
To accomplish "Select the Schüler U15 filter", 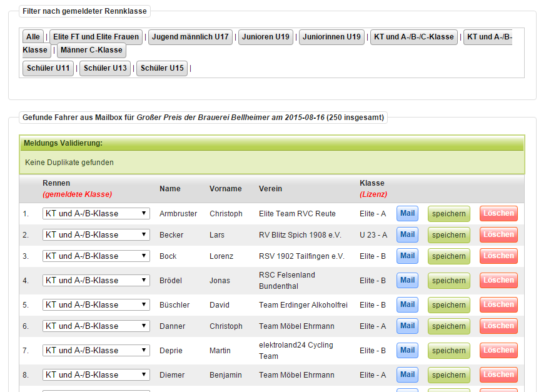I will tap(162, 68).
